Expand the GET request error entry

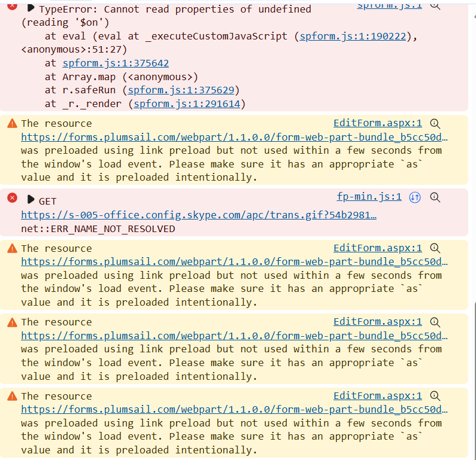coord(31,199)
